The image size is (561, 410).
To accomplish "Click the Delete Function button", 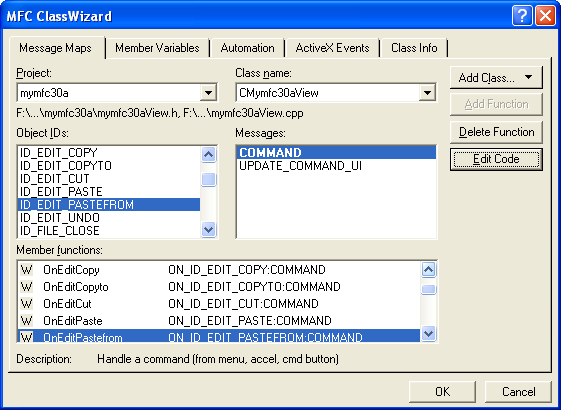I will point(496,132).
